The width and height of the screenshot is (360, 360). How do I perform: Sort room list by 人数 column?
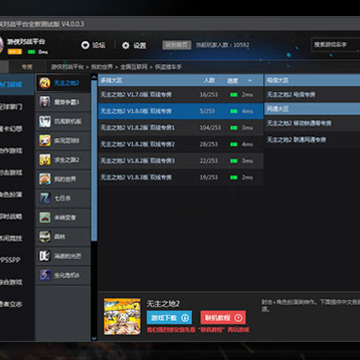(x=209, y=80)
